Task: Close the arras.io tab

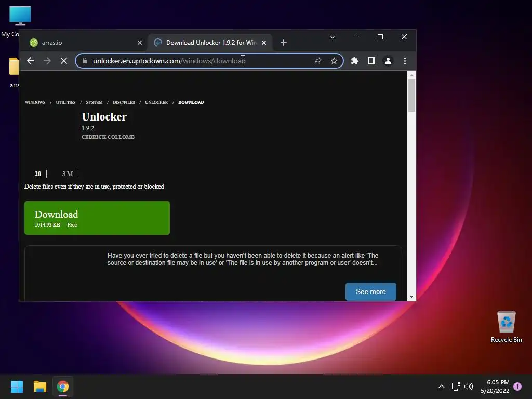Action: pos(139,43)
